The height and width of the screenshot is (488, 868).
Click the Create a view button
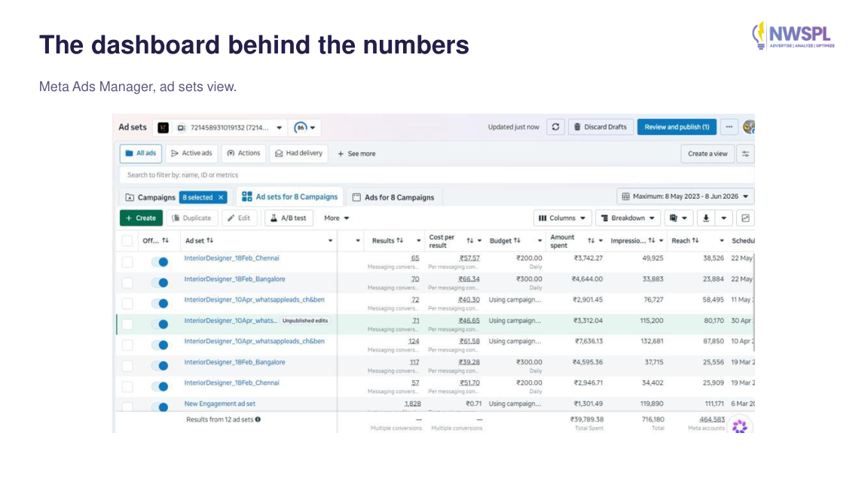708,154
